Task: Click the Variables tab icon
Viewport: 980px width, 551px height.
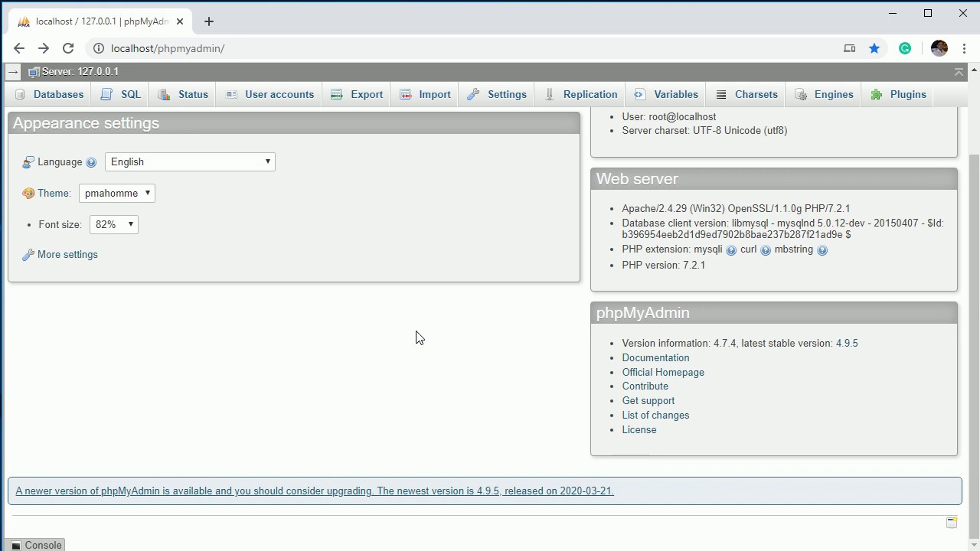Action: (x=640, y=95)
